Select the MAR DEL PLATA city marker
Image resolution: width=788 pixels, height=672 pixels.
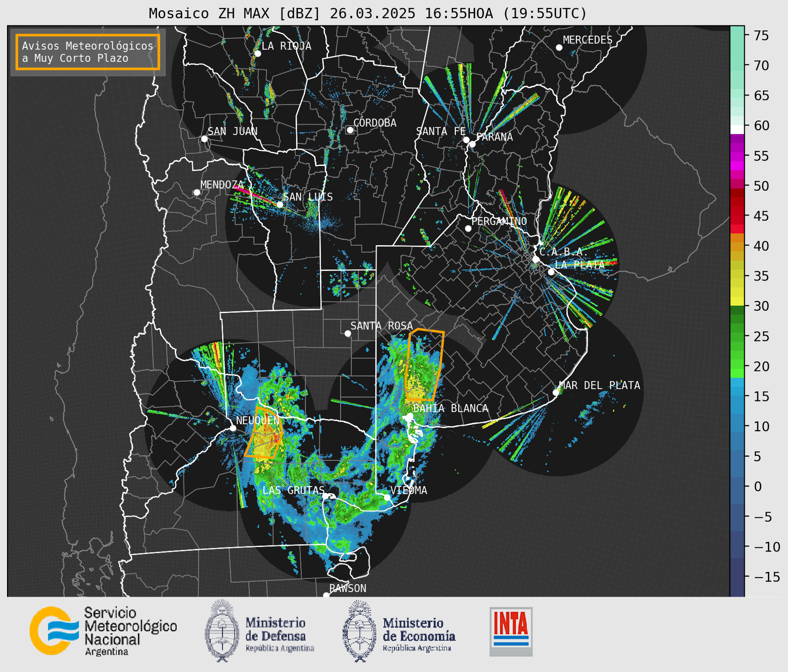pos(555,393)
